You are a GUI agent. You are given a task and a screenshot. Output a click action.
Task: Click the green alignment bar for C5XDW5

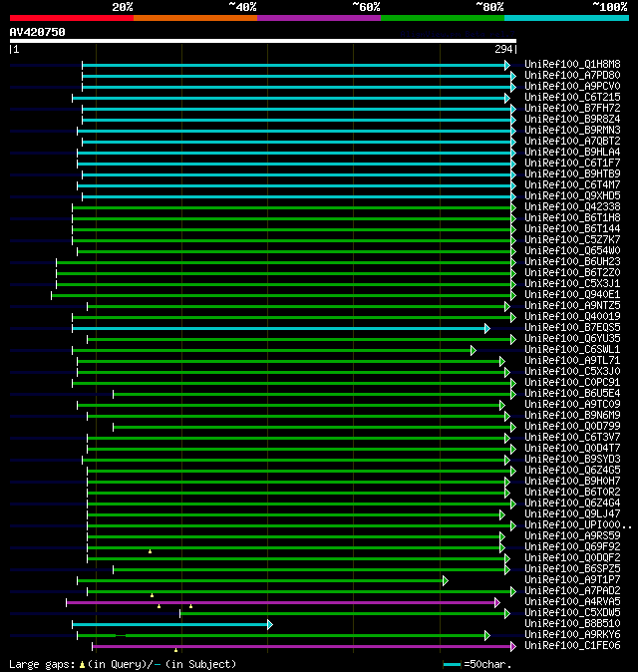coord(343,614)
